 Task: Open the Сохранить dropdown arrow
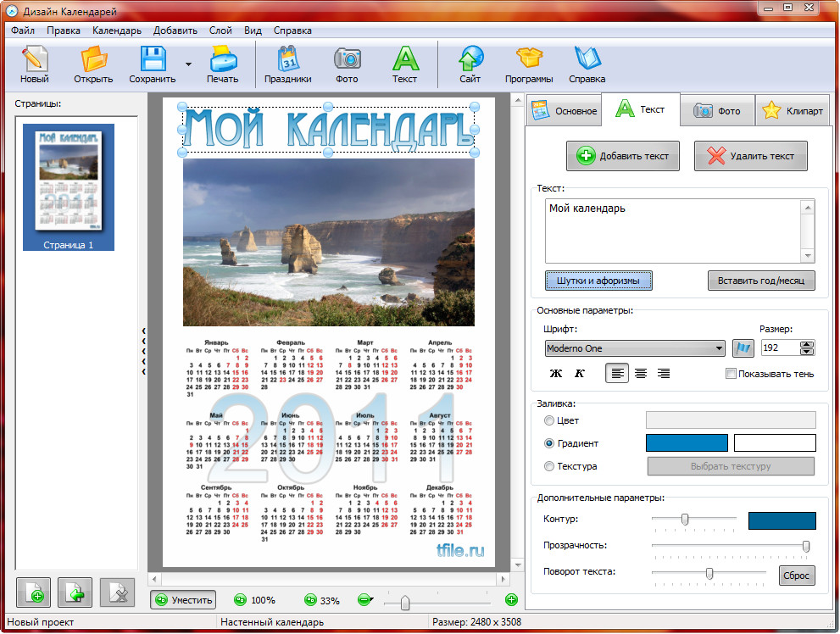(x=188, y=64)
